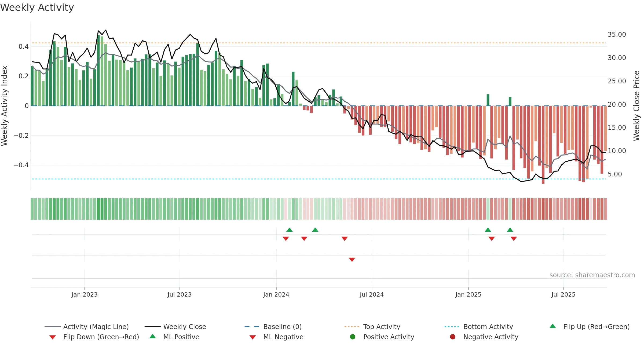Click the ML Negative legend entry

click(x=276, y=337)
